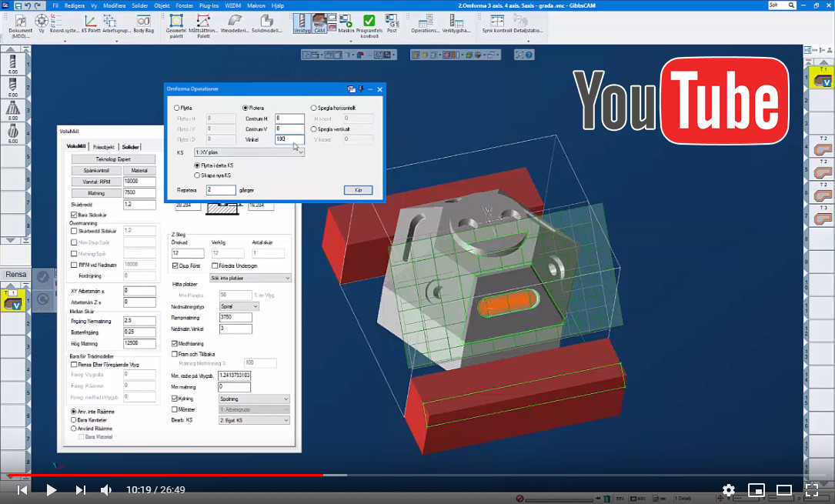
Task: Click the Repetera count field
Action: click(x=221, y=190)
